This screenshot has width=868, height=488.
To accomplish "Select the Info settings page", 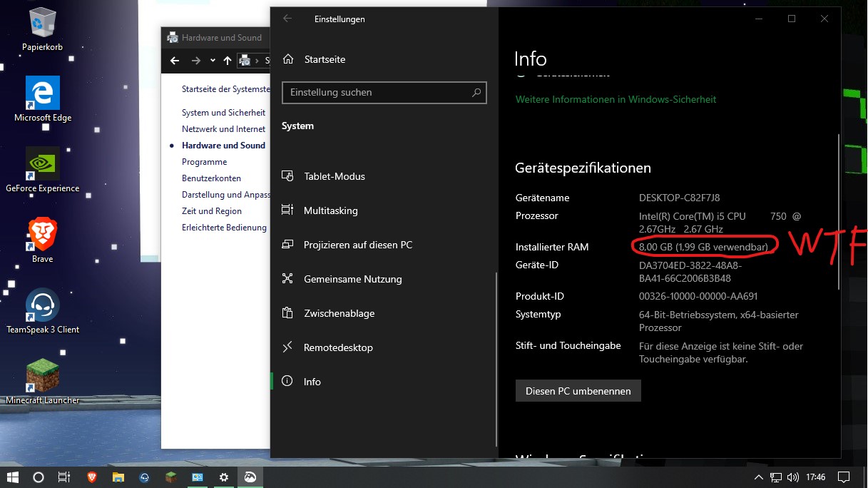I will pyautogui.click(x=312, y=382).
